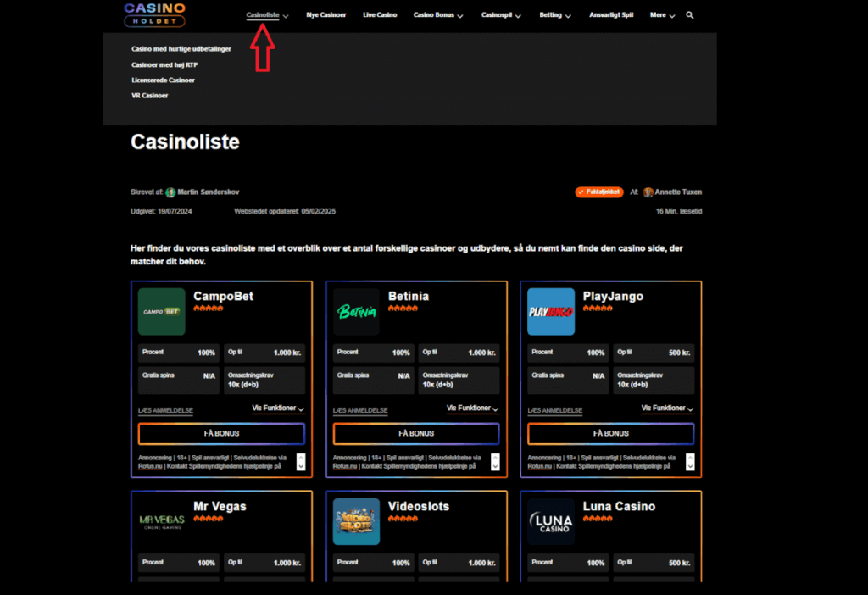The image size is (868, 595).
Task: Click the Betinia casino logo
Action: point(356,311)
